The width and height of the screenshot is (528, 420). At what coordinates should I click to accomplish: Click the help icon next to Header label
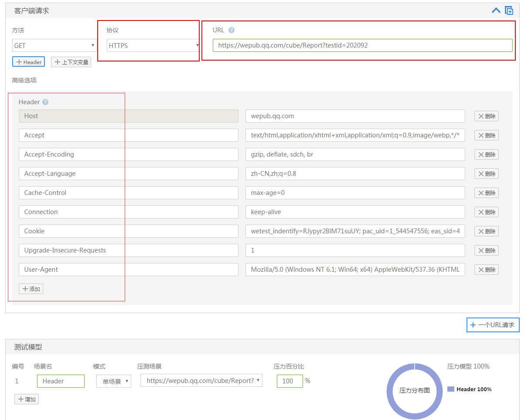(45, 102)
